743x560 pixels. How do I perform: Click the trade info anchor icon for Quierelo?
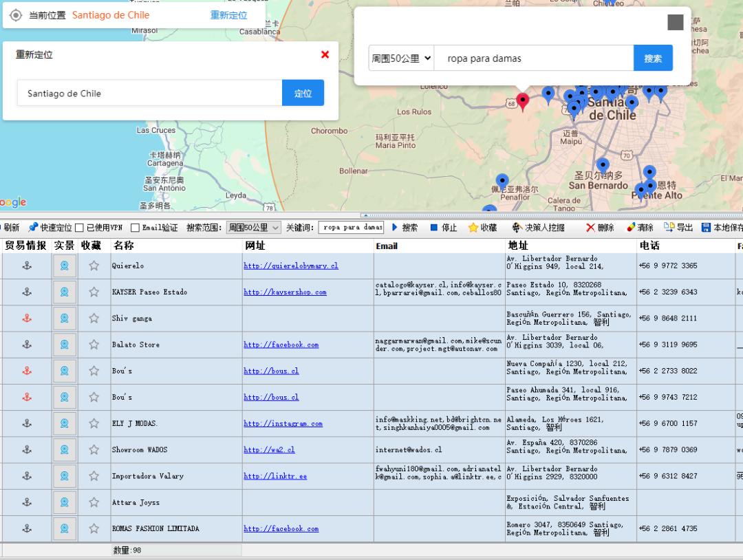(27, 266)
